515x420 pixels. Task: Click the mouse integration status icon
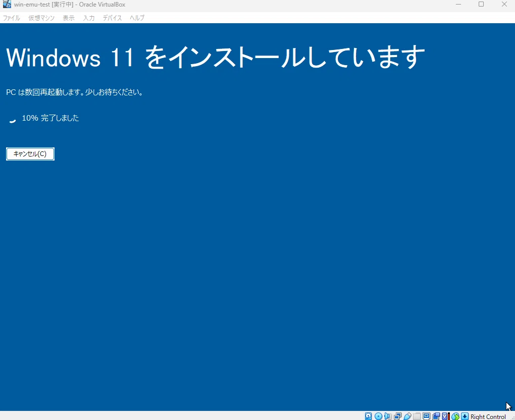point(455,416)
